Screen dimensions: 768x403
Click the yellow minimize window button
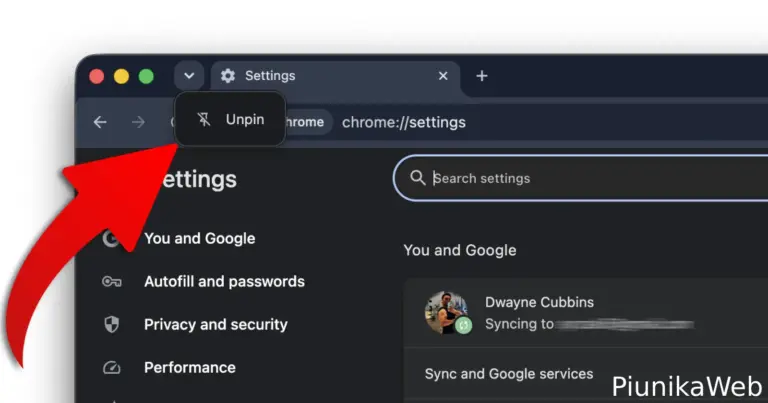tap(121, 76)
